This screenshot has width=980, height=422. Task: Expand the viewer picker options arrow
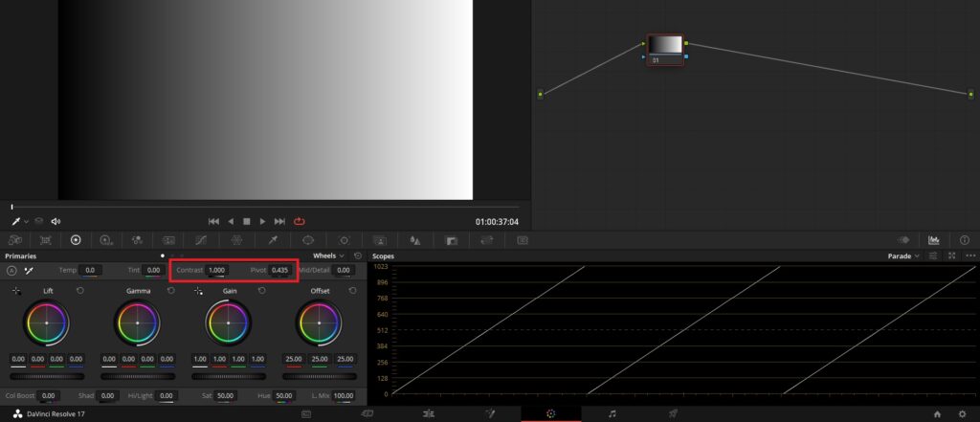[x=26, y=222]
